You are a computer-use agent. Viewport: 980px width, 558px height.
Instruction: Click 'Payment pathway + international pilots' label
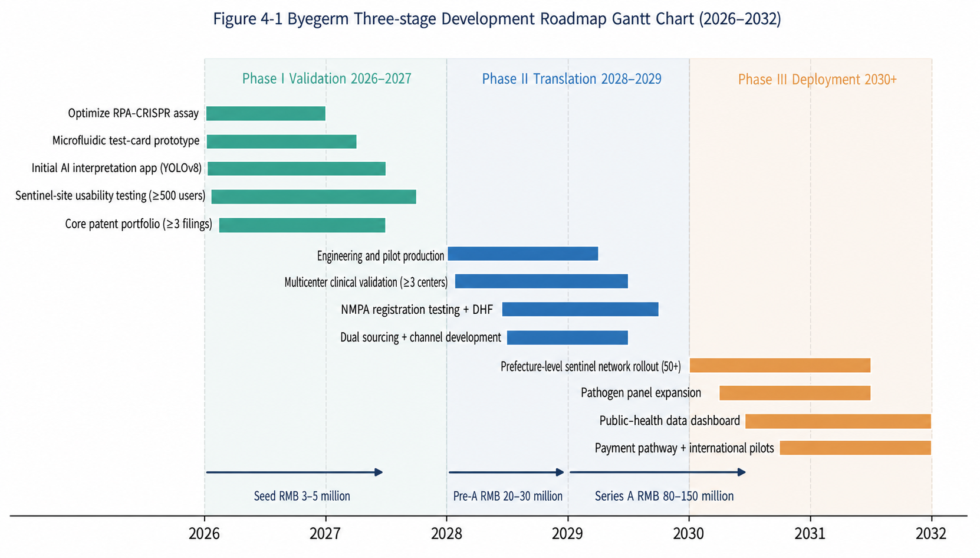click(x=684, y=448)
